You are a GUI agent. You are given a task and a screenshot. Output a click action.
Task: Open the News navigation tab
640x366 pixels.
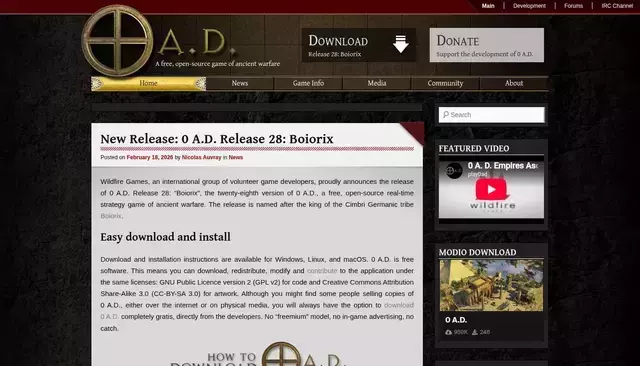[x=240, y=83]
